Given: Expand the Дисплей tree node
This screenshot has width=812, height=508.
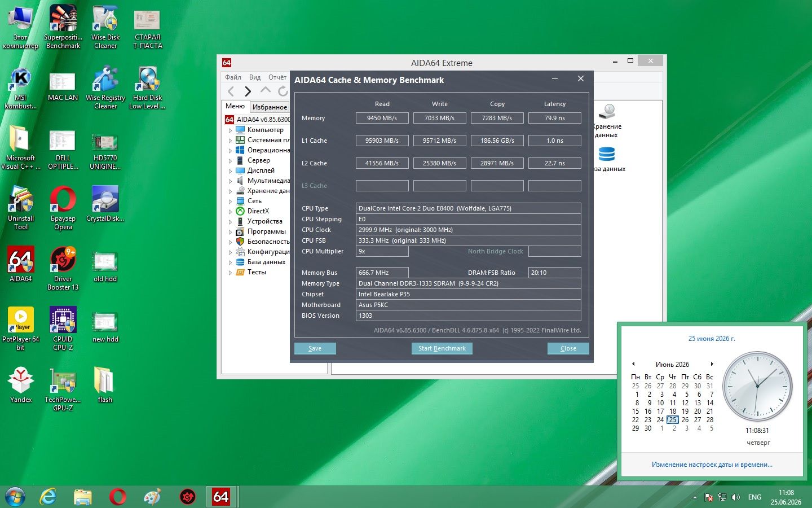Looking at the screenshot, I should coord(230,171).
